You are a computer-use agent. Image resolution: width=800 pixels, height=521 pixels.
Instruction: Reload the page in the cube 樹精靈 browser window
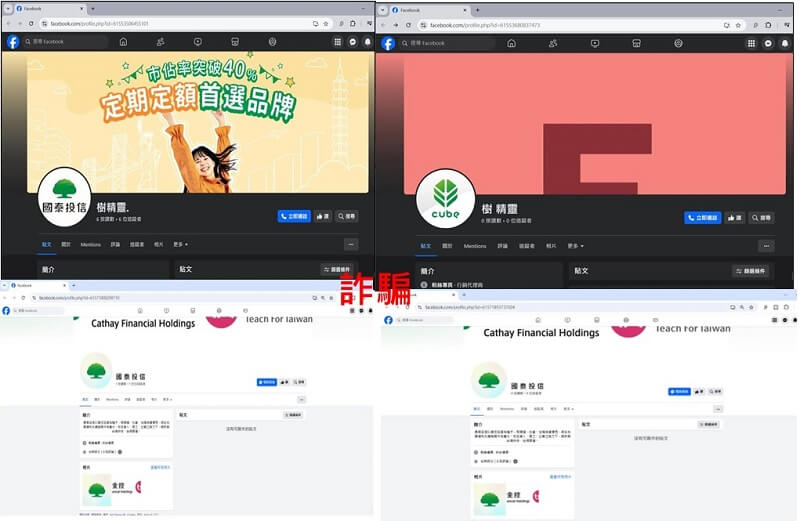(x=408, y=24)
